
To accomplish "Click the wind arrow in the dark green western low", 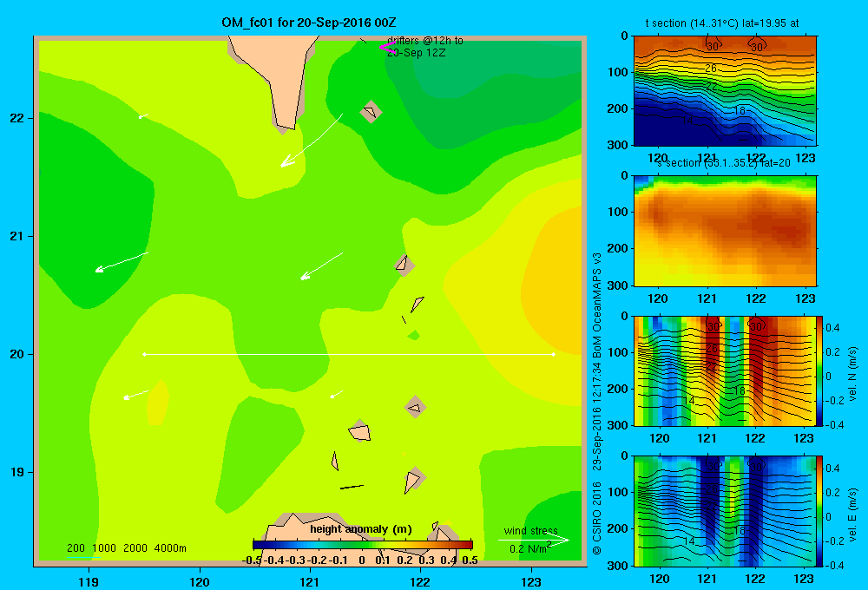I will pyautogui.click(x=122, y=262).
